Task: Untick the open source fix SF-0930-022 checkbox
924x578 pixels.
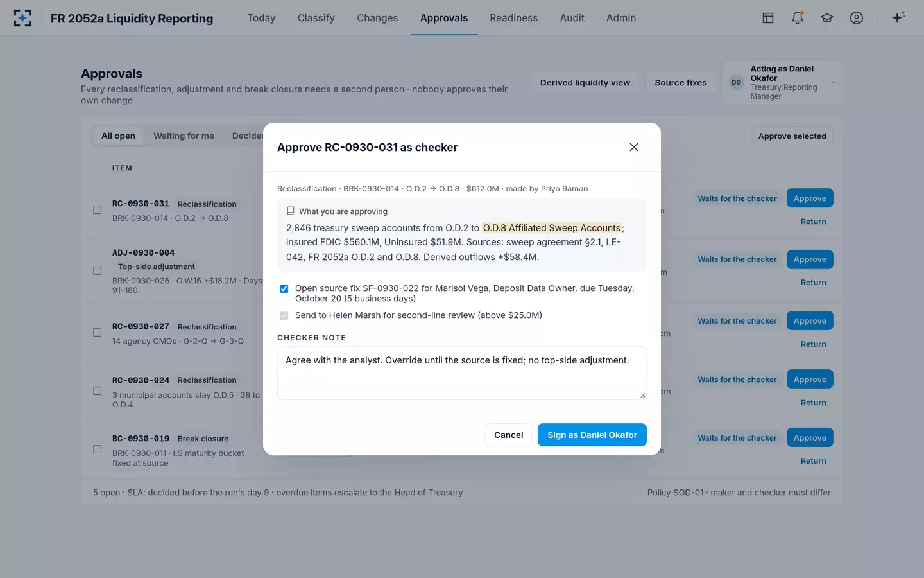Action: pos(284,288)
